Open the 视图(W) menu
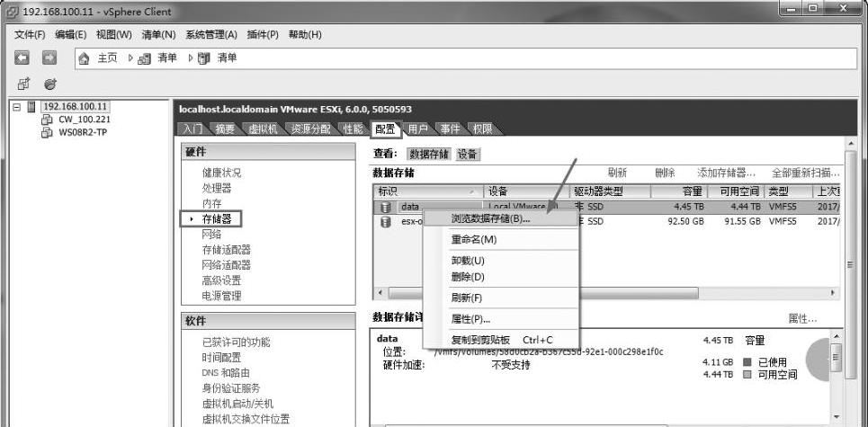The height and width of the screenshot is (427, 868). point(114,34)
